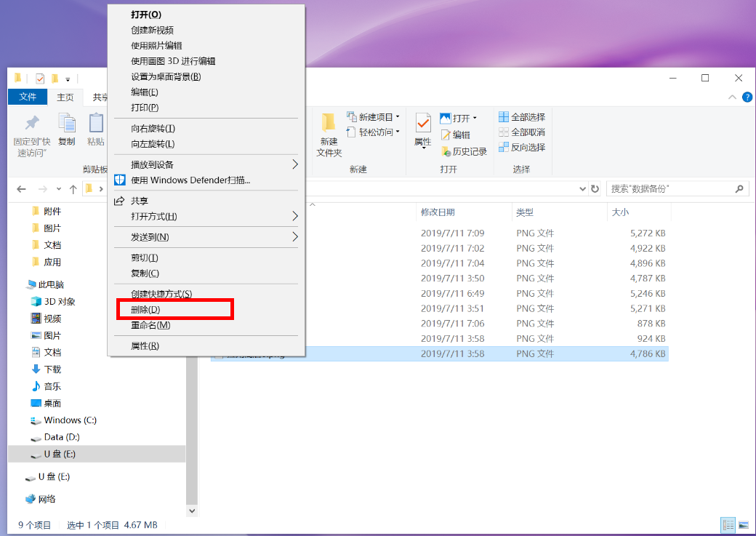
Task: Sort by the Size (大小) column header
Action: tap(619, 212)
